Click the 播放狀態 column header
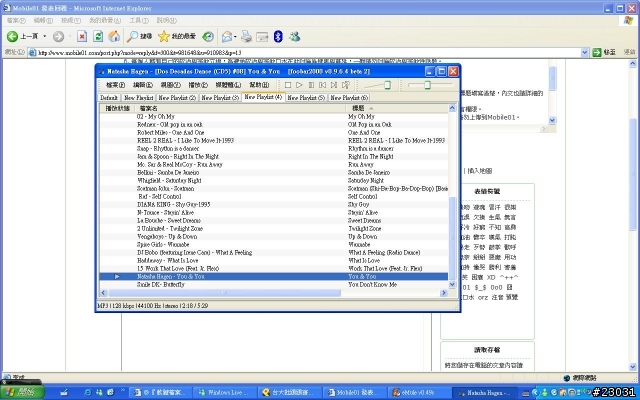The image size is (640, 400). point(118,108)
